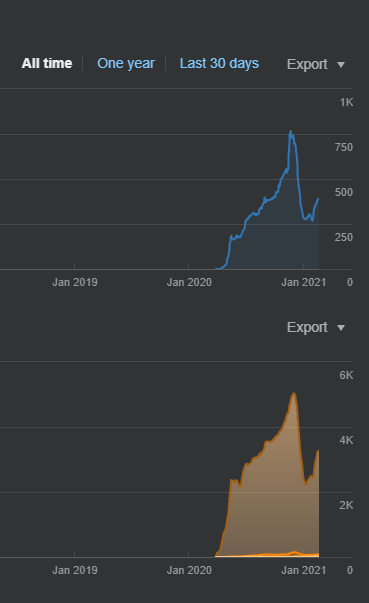Click the 4K axis label
This screenshot has width=369, height=603.
[346, 440]
